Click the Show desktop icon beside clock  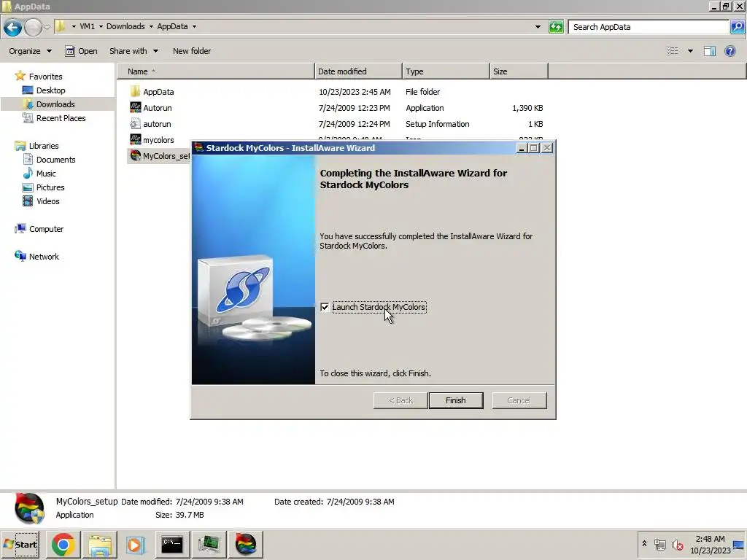click(x=739, y=544)
